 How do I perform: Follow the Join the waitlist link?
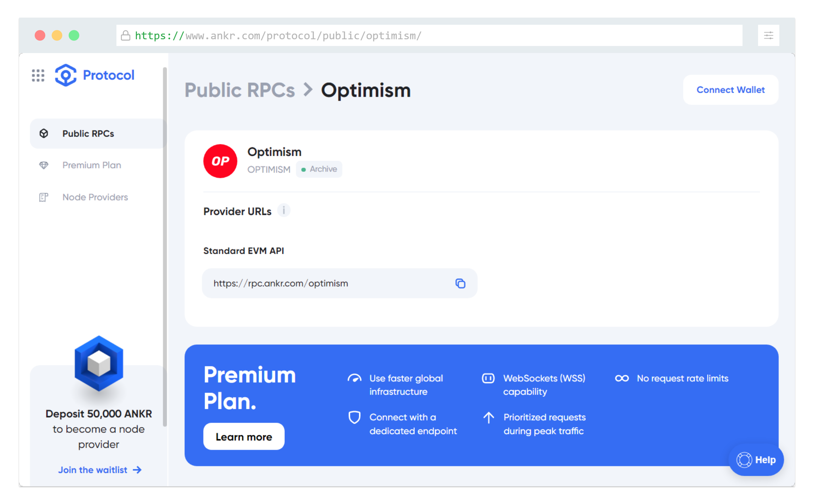pyautogui.click(x=99, y=470)
